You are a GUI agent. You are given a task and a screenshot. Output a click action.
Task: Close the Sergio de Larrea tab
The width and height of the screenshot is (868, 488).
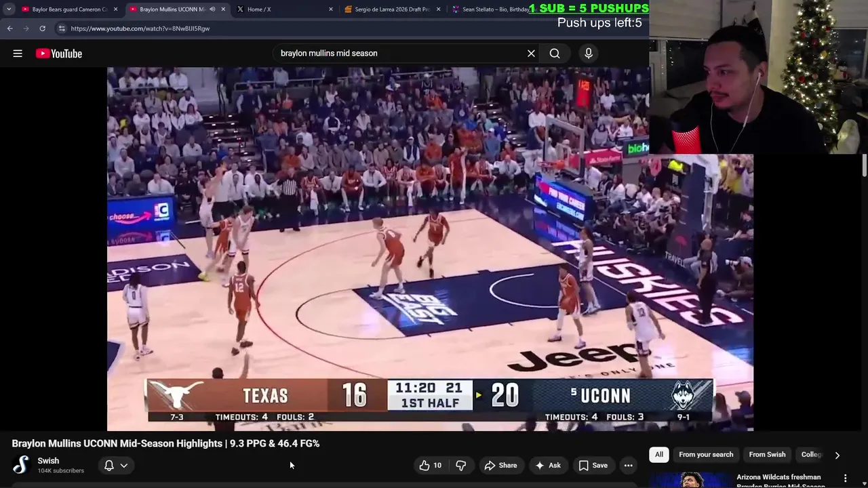point(438,9)
